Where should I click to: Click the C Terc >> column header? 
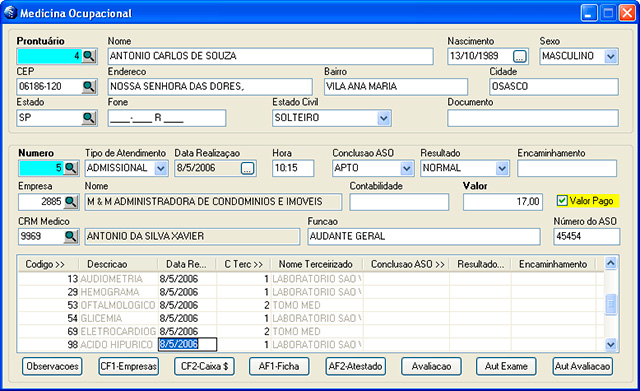point(244,264)
